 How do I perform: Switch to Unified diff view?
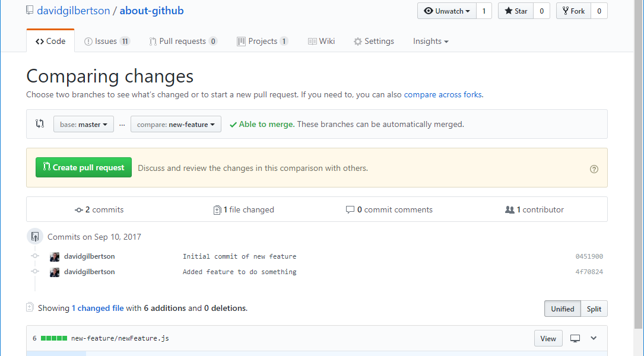coord(562,309)
